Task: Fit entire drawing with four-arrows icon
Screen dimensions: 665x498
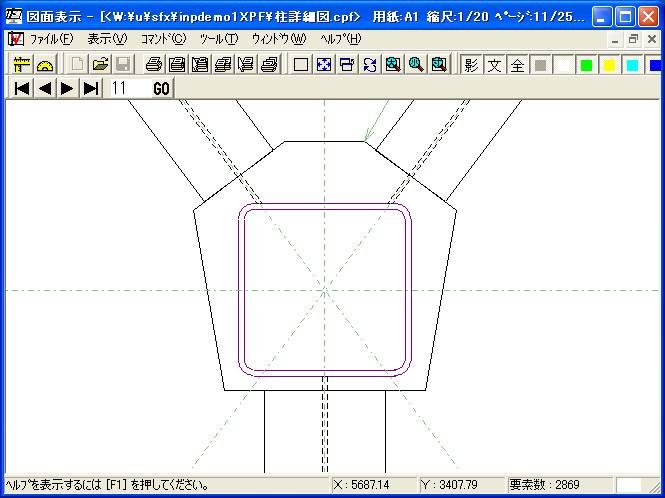Action: pyautogui.click(x=324, y=65)
